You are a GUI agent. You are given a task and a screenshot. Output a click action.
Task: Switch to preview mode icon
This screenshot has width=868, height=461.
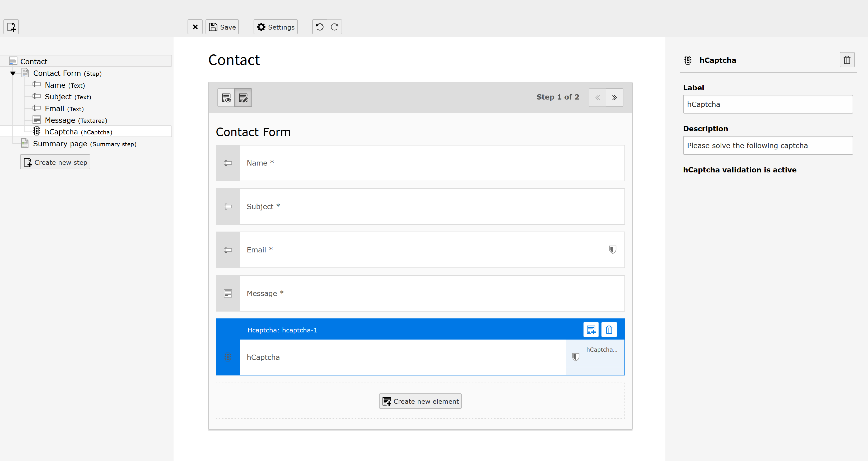tap(226, 98)
